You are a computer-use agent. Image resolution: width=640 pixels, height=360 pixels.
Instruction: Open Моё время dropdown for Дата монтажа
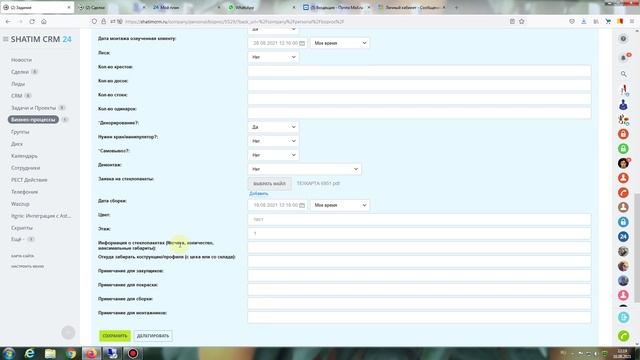pyautogui.click(x=340, y=43)
